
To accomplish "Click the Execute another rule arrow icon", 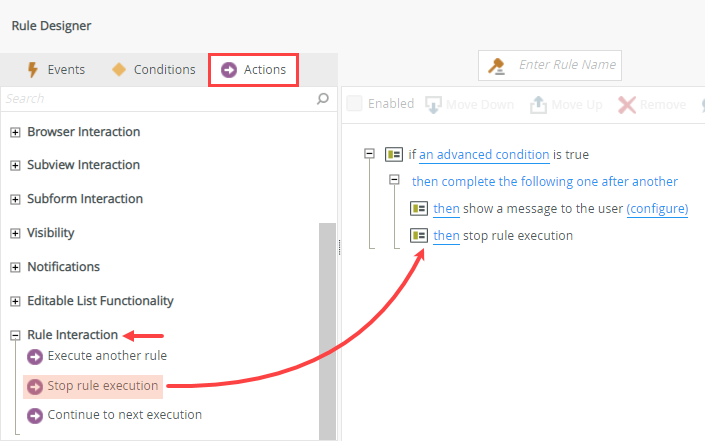I will tap(36, 356).
